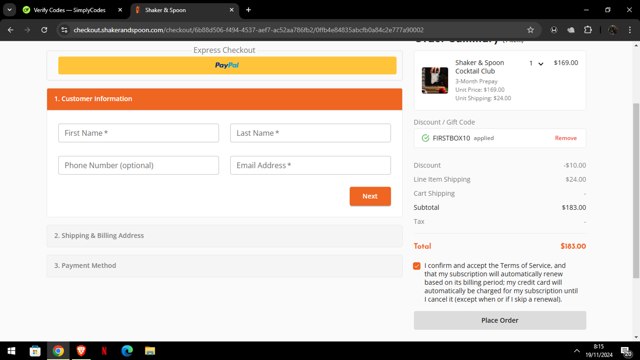Reload the checkout page

(44, 30)
